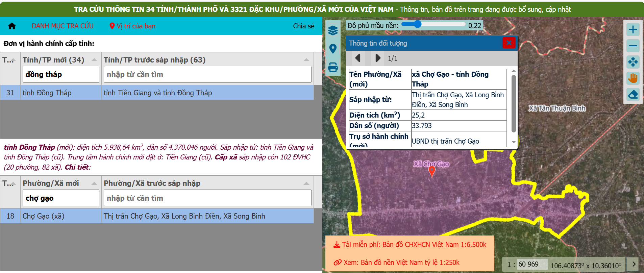Click the ward search field containing chợ gạo

click(61, 198)
